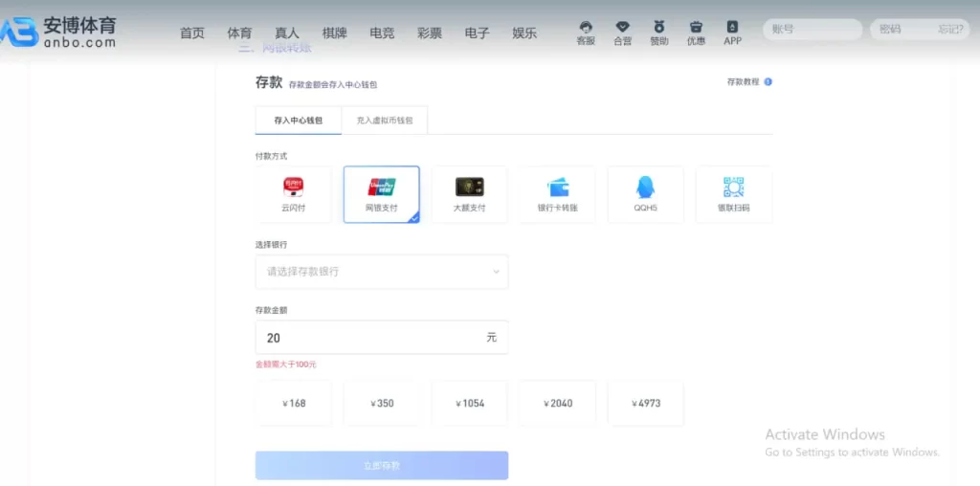The height and width of the screenshot is (486, 980).
Task: Select the ¥1054 quick amount
Action: [469, 403]
